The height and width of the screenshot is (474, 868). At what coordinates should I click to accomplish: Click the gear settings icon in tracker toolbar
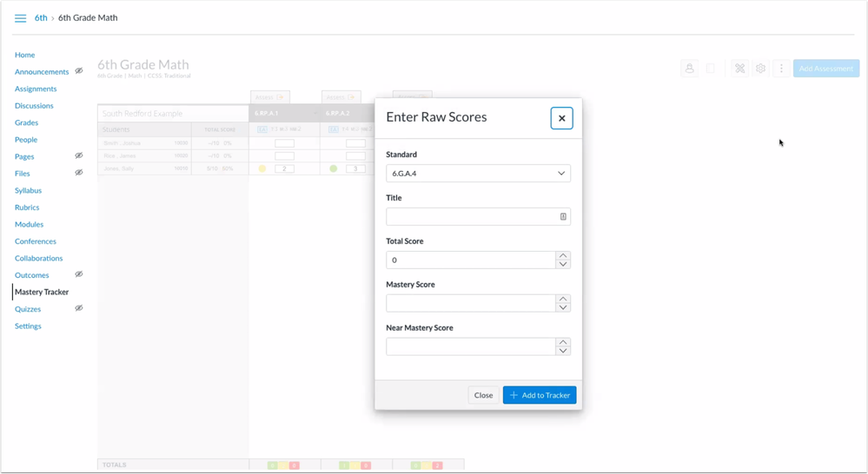tap(760, 69)
